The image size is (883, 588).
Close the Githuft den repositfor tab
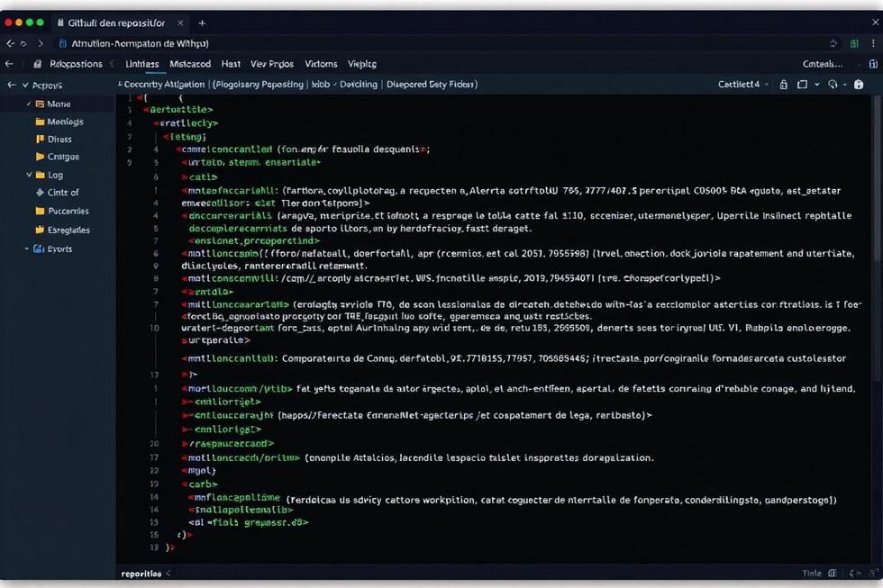pyautogui.click(x=180, y=23)
